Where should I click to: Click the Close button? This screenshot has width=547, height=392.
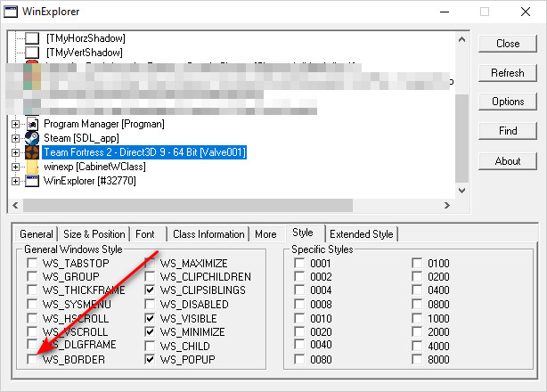508,44
